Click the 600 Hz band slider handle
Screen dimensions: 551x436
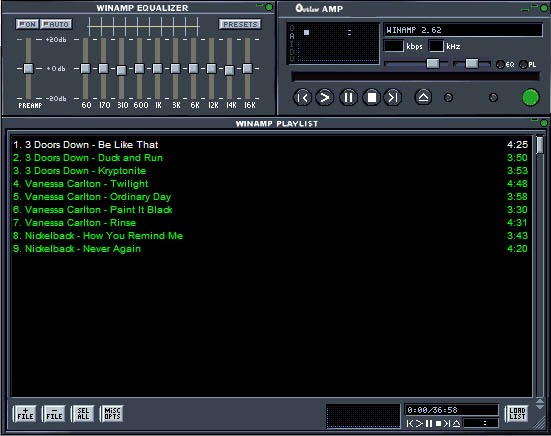tap(140, 69)
